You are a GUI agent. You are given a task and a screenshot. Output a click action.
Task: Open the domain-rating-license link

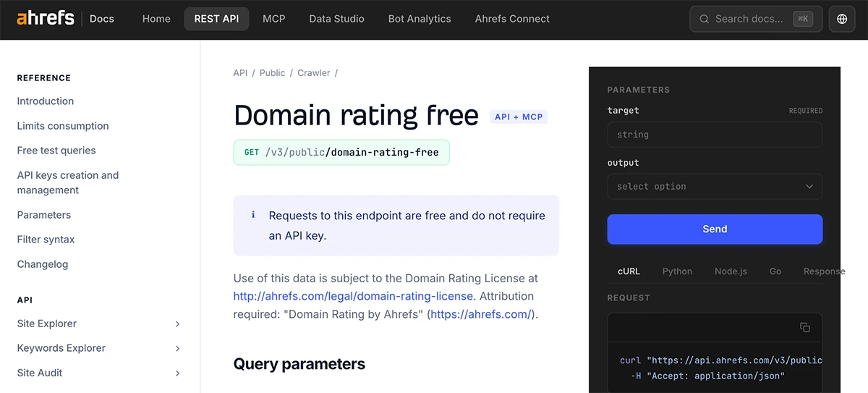coord(353,296)
